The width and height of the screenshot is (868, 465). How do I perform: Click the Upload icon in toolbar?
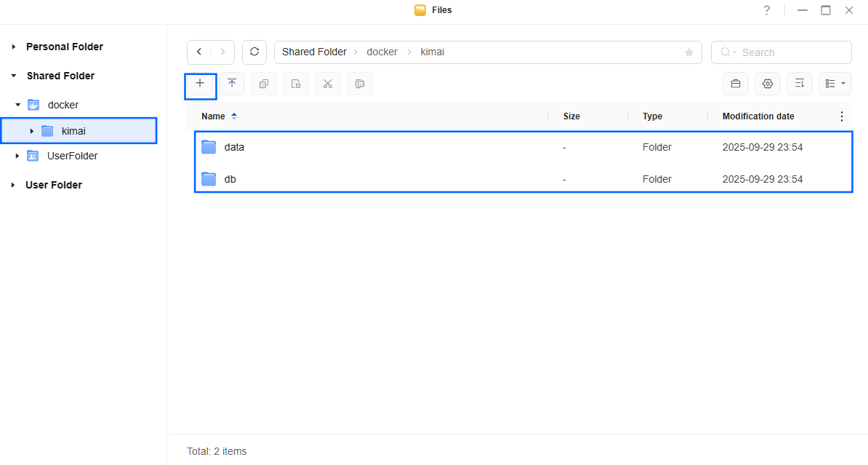pos(232,84)
